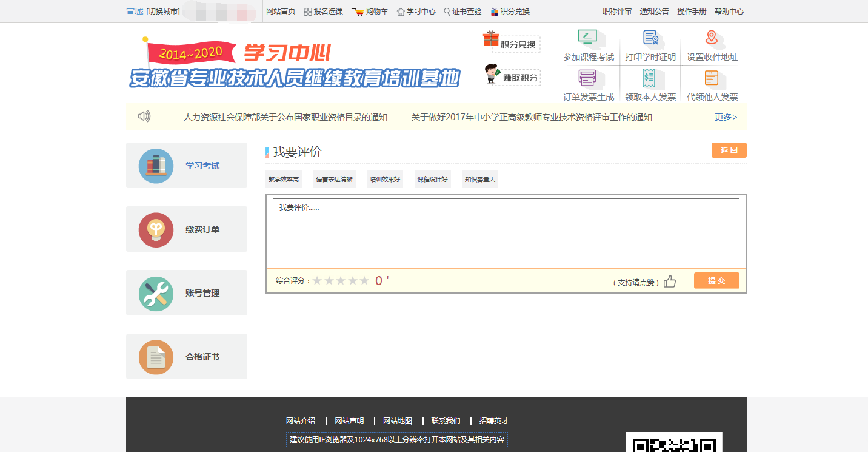Select the third rating star
The height and width of the screenshot is (452, 868).
pyautogui.click(x=341, y=281)
